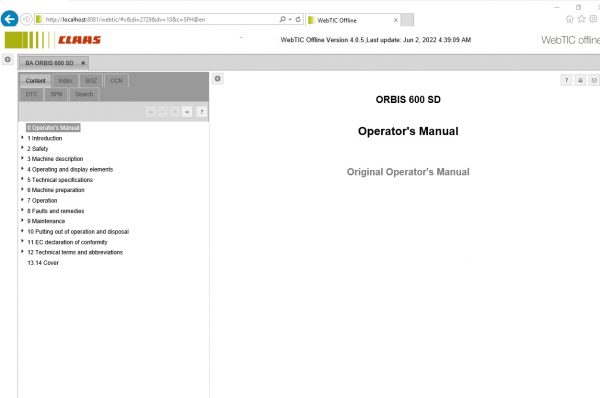The width and height of the screenshot is (600, 398).
Task: Expand the 8 Faults and remedies arrow
Action: (x=22, y=210)
